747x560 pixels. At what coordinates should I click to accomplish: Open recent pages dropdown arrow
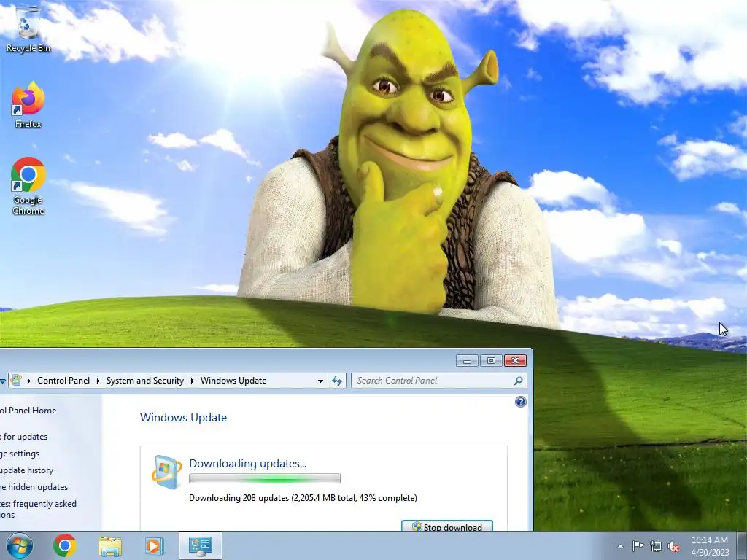pyautogui.click(x=2, y=381)
